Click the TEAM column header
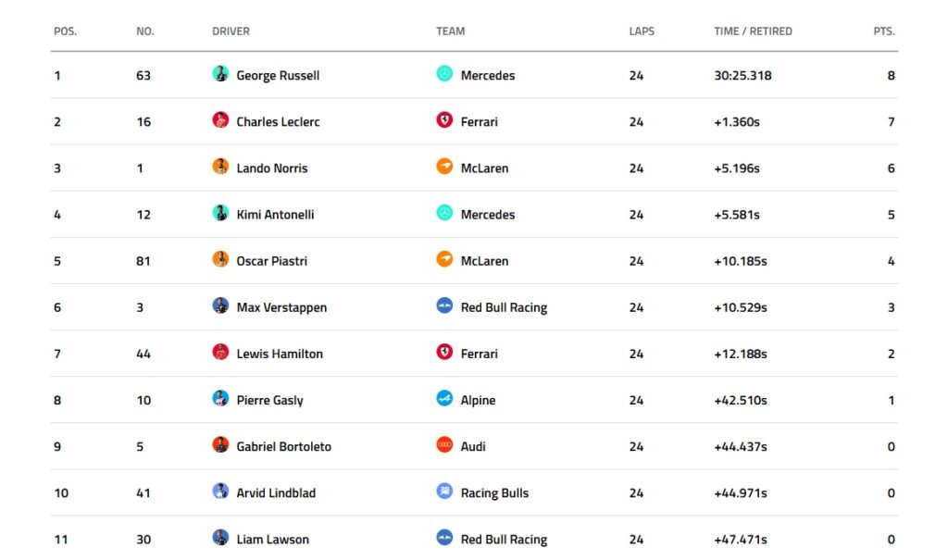This screenshot has height=560, width=948. click(451, 31)
